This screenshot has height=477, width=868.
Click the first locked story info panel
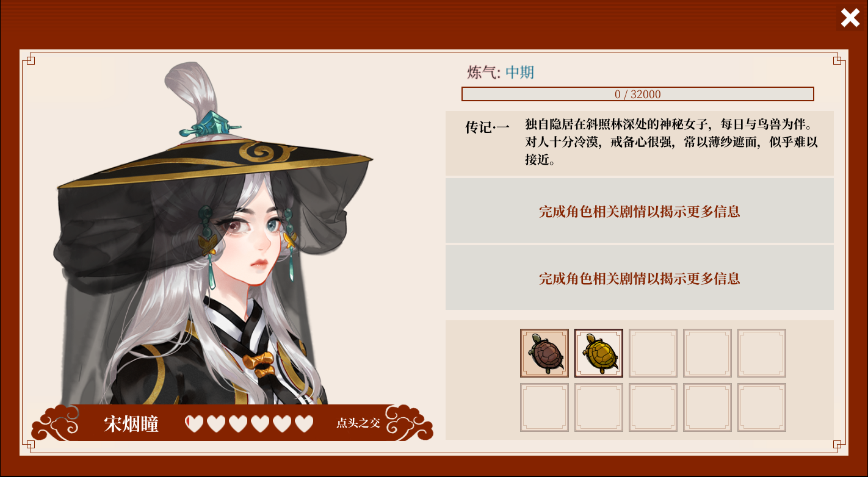click(x=640, y=211)
